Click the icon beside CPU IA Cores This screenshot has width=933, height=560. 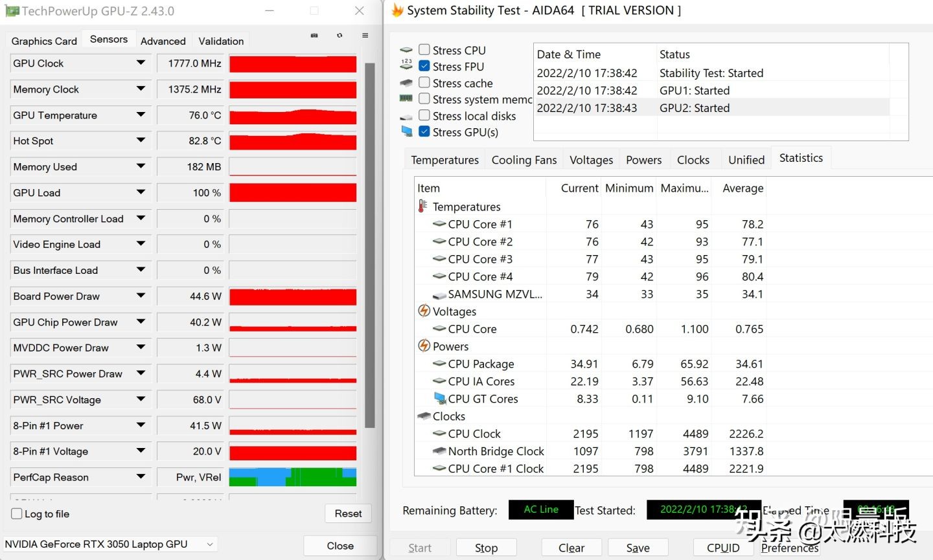[439, 381]
